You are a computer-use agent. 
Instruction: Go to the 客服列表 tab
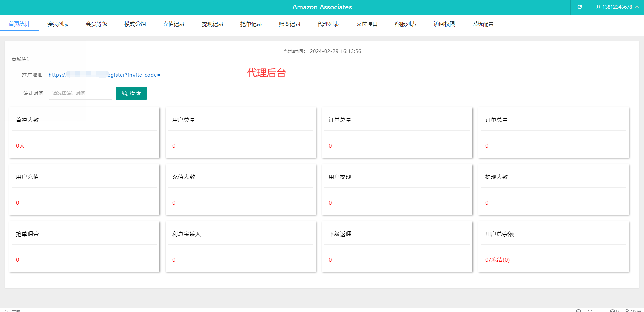click(405, 24)
